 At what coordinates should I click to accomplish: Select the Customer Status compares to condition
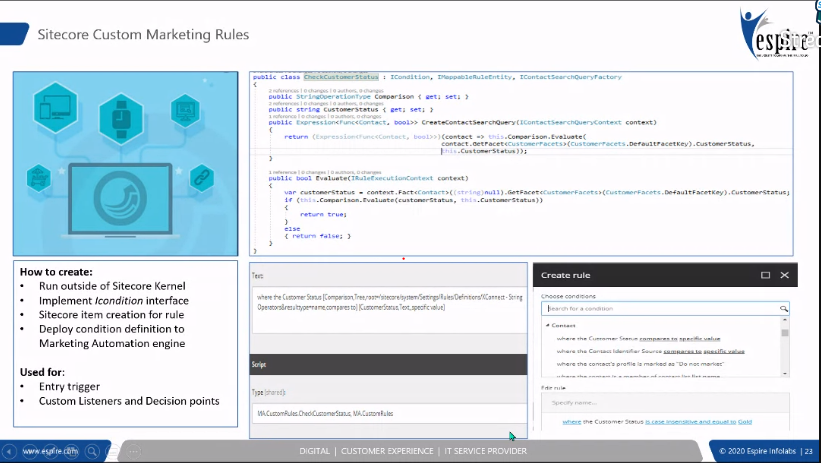(638, 338)
